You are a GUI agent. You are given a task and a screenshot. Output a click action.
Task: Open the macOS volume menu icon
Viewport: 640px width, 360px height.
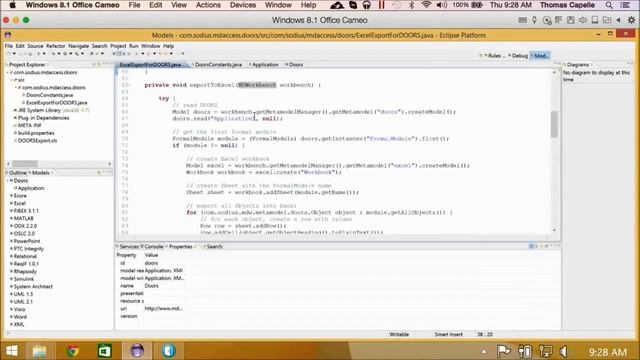click(x=441, y=5)
